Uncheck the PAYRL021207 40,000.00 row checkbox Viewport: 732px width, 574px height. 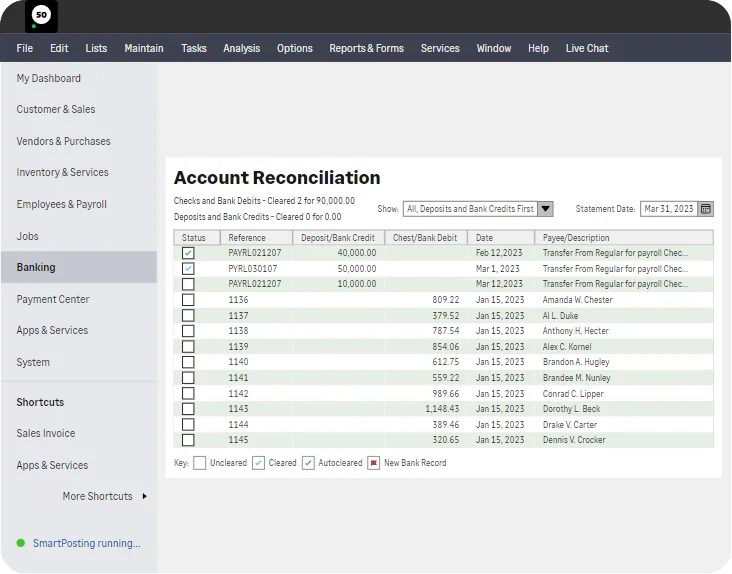188,253
